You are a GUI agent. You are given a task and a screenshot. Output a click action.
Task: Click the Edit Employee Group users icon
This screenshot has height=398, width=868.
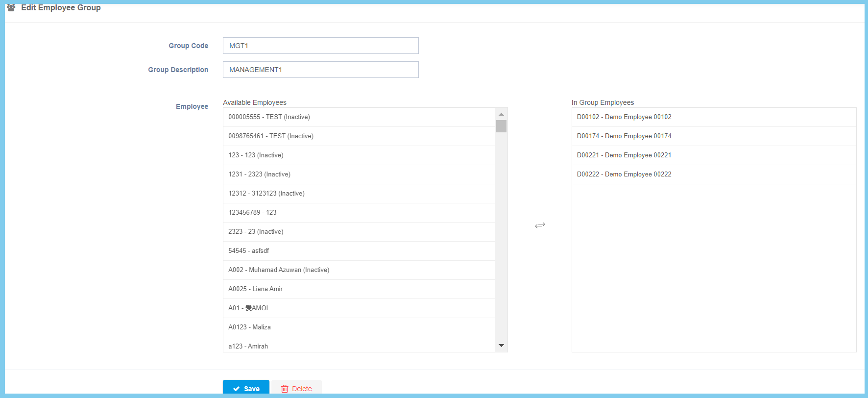click(11, 8)
